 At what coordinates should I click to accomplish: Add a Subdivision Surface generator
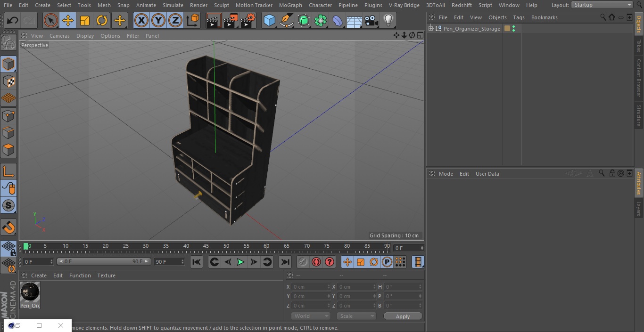pyautogui.click(x=304, y=21)
